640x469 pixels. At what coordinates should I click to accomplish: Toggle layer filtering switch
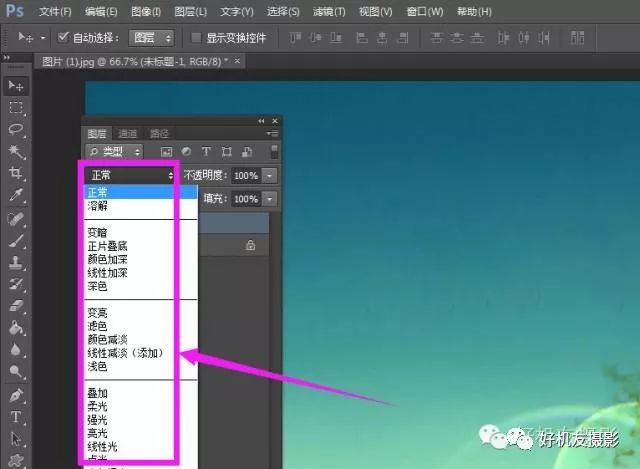point(274,151)
